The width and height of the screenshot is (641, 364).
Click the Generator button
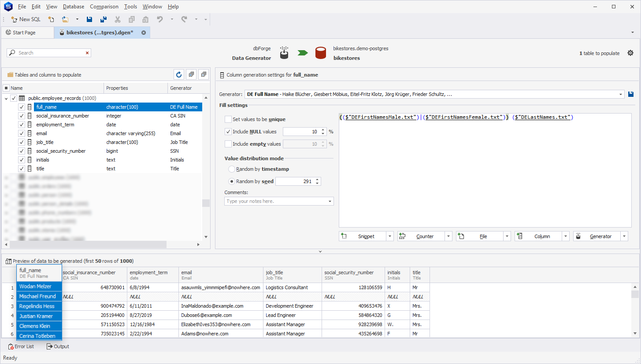[597, 236]
